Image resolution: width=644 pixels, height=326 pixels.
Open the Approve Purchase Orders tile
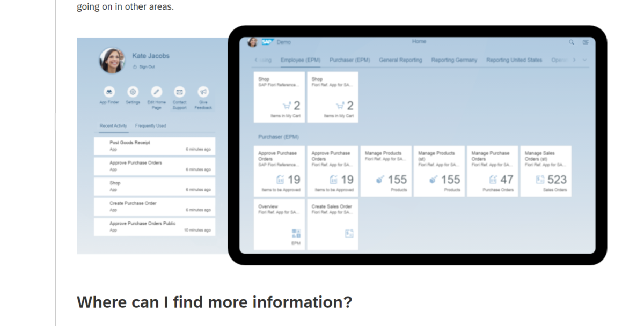[x=279, y=171]
